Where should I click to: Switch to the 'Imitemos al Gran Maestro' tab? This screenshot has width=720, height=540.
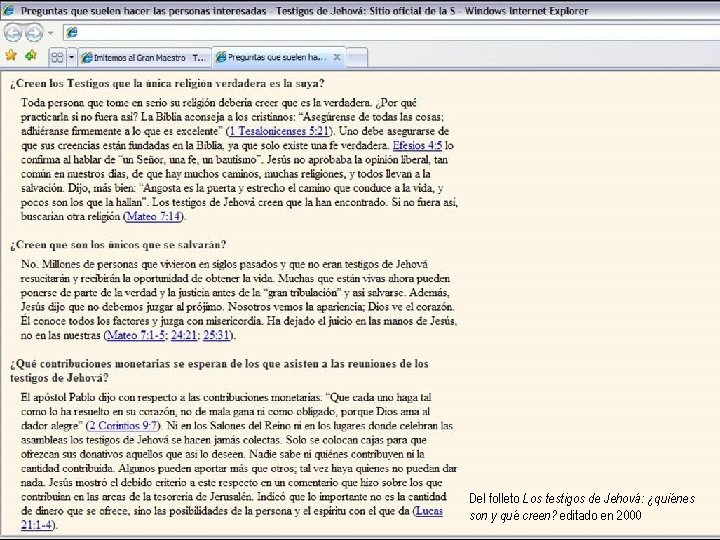coord(144,57)
